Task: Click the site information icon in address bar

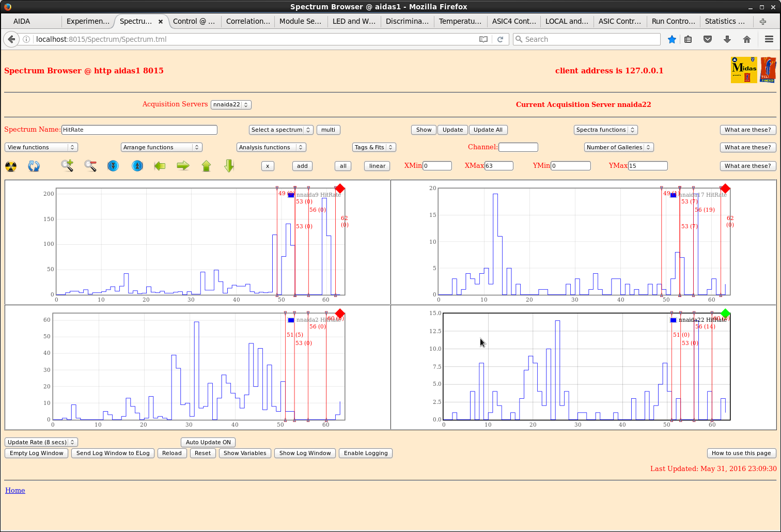Action: [26, 39]
